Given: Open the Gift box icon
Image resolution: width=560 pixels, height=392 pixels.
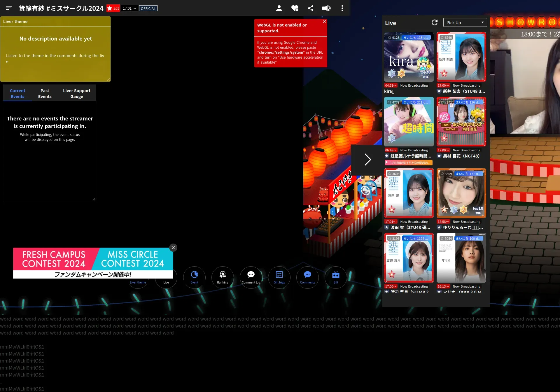Looking at the screenshot, I should point(336,277).
